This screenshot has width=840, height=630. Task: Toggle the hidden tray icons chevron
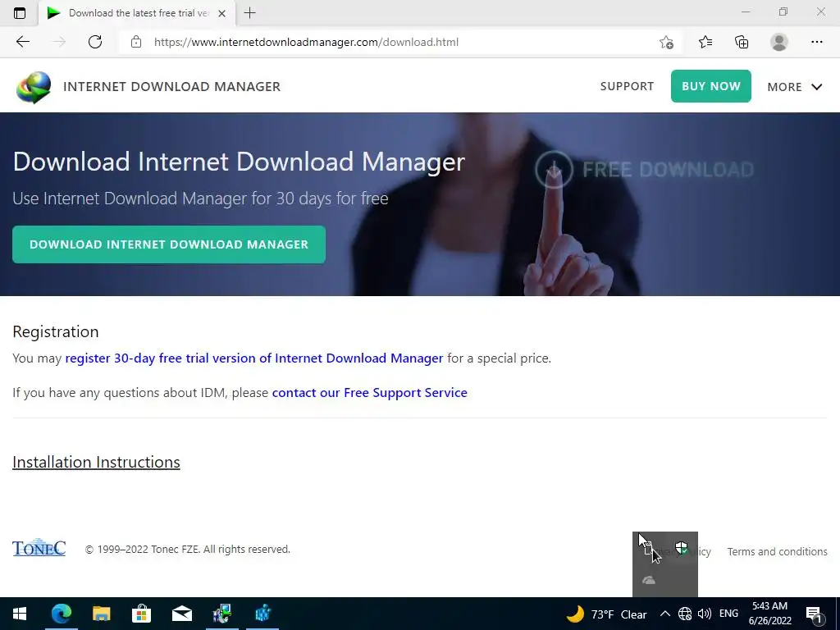664,614
